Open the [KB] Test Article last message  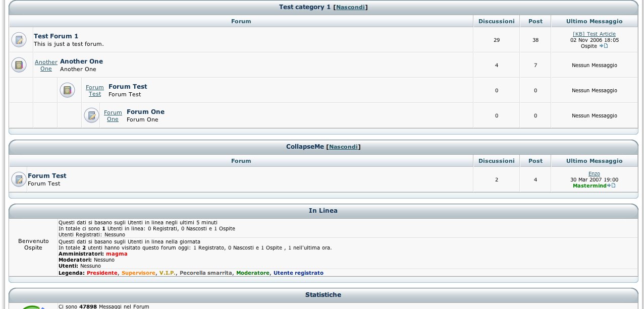594,34
